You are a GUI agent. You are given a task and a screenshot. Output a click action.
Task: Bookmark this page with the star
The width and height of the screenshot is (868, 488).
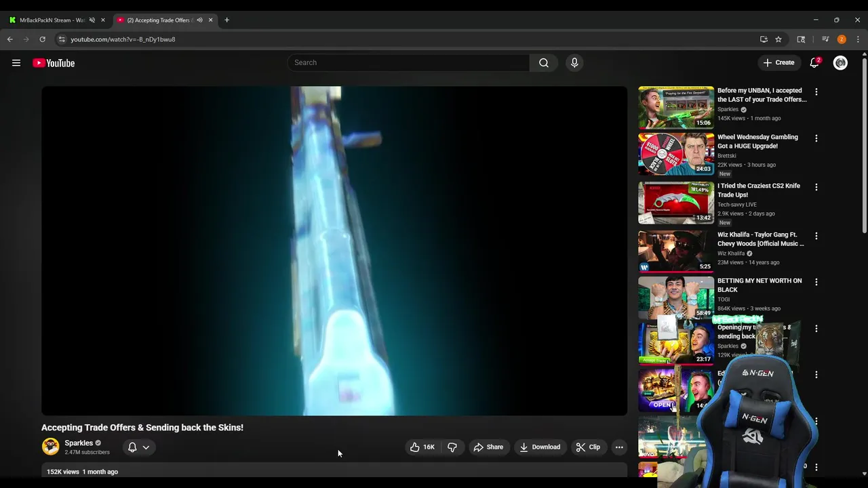pos(778,39)
